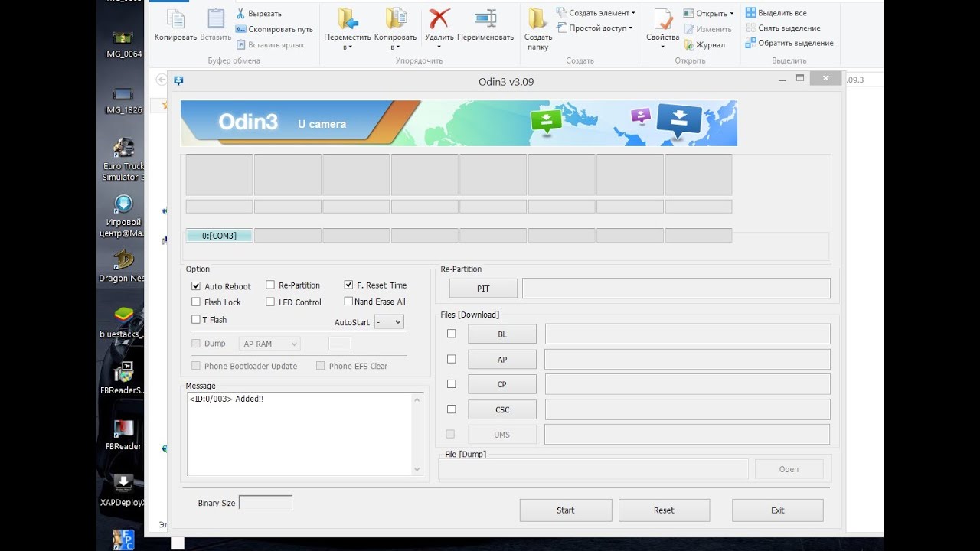Click the Exit button
Image resolution: width=980 pixels, height=551 pixels.
(x=778, y=510)
